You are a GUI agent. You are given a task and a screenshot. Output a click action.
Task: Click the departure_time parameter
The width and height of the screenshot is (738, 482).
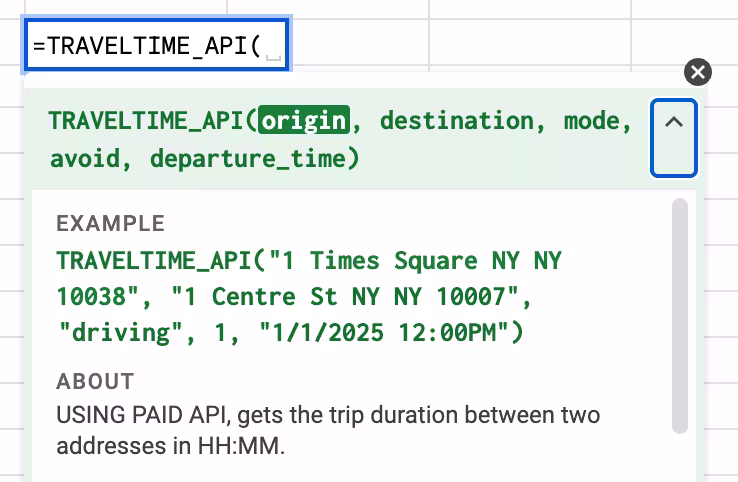pos(248,158)
